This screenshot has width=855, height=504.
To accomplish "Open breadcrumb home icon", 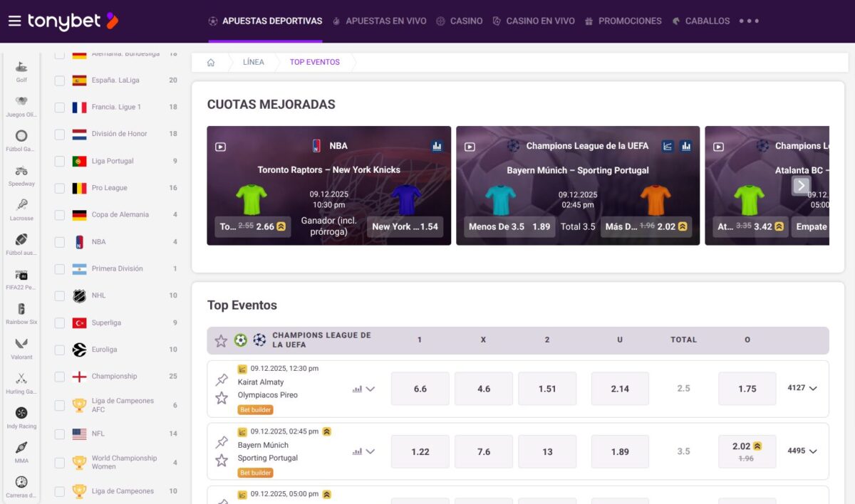I will pos(211,63).
